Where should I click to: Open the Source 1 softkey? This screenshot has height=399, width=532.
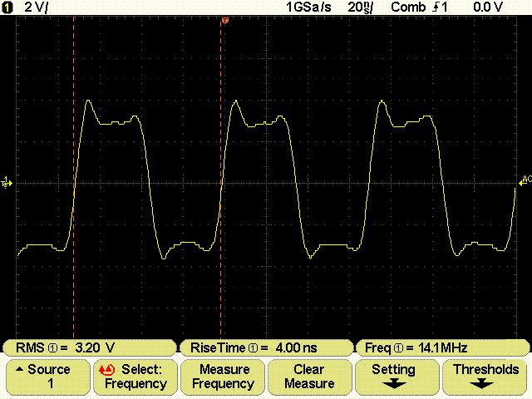pyautogui.click(x=48, y=377)
